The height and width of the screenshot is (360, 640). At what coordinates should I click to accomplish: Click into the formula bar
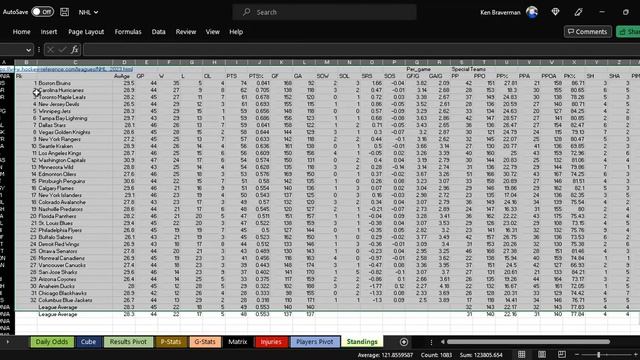(x=361, y=50)
